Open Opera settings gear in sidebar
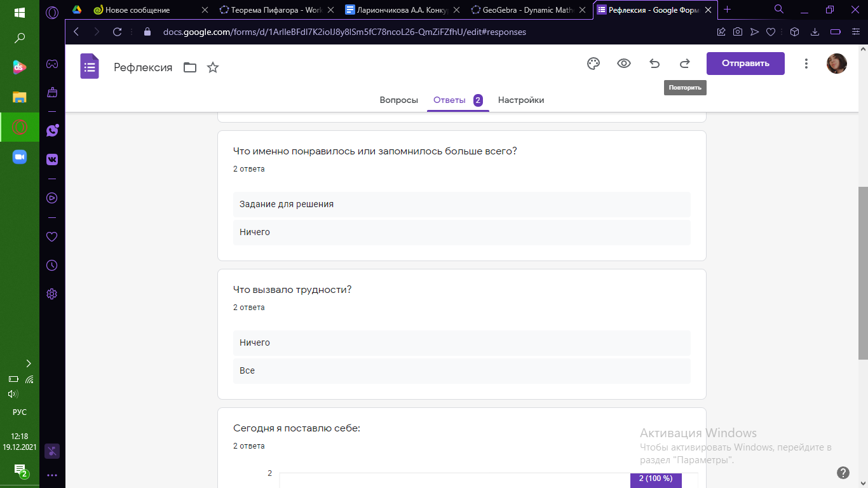 (x=52, y=294)
